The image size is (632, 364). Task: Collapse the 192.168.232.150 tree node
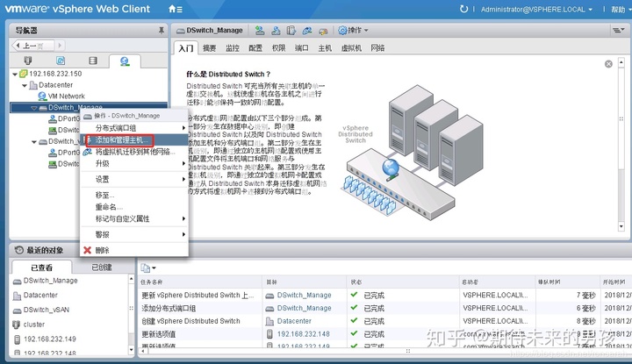pyautogui.click(x=15, y=74)
